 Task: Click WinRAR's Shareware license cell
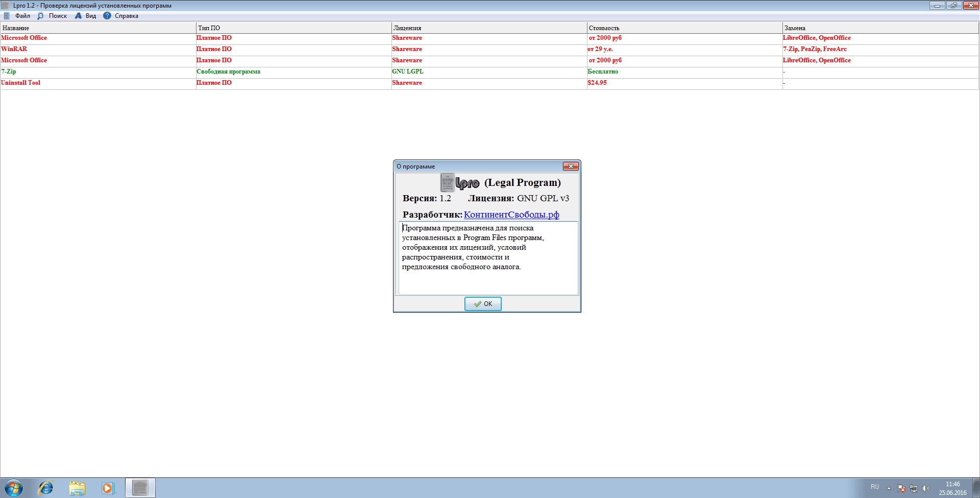point(407,49)
